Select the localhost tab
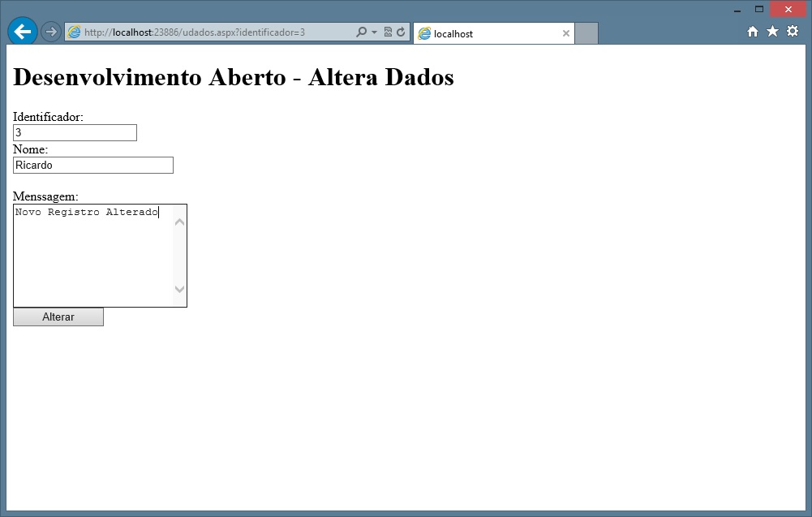 487,34
